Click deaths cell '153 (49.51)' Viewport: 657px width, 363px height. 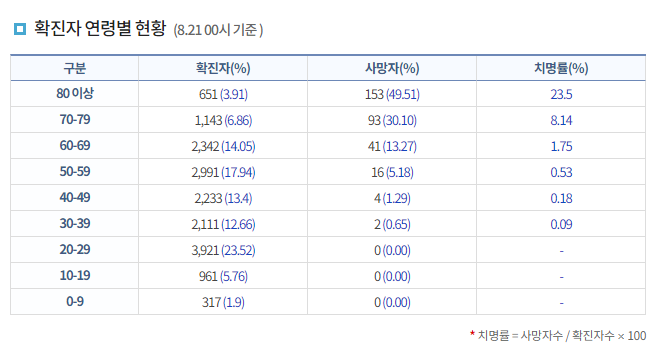[392, 94]
